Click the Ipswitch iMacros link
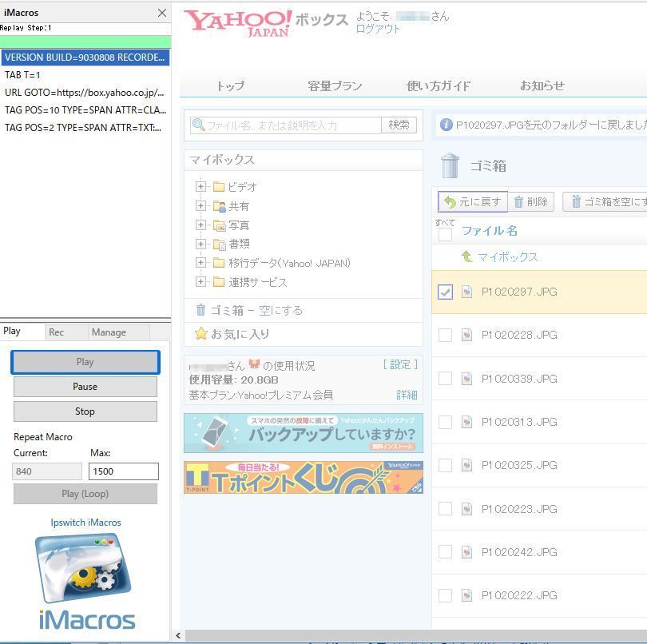 pyautogui.click(x=85, y=523)
